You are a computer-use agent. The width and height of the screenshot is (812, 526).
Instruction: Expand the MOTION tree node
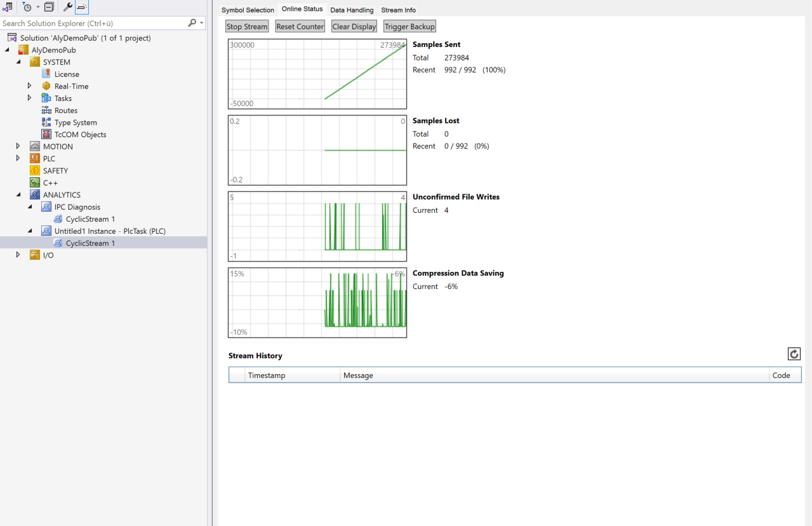tap(18, 147)
